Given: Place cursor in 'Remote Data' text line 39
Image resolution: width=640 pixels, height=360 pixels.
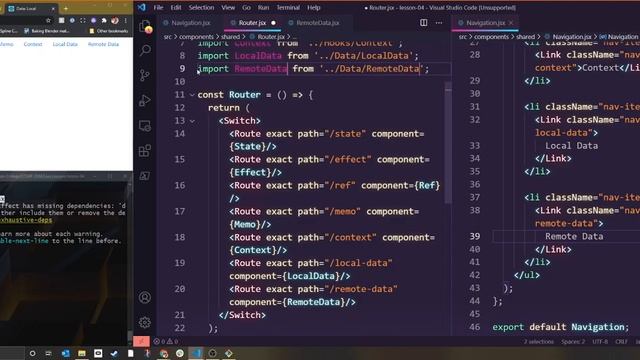Looking at the screenshot, I should tap(574, 236).
